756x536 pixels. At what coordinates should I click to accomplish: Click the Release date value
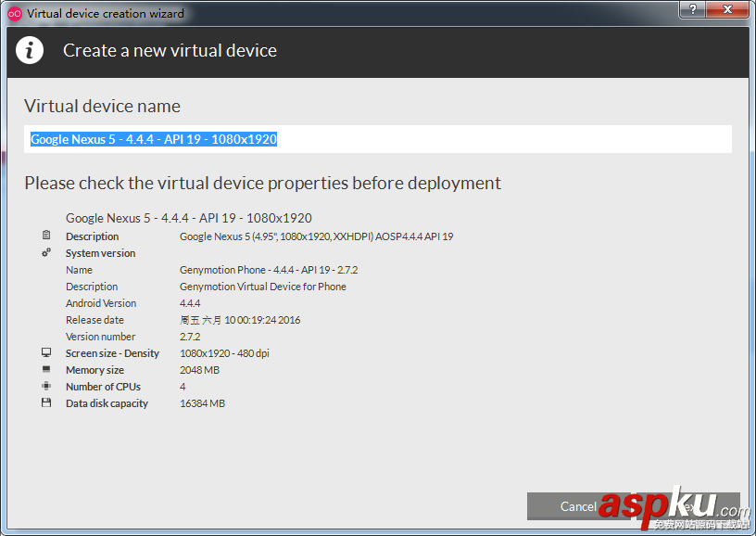click(x=239, y=320)
